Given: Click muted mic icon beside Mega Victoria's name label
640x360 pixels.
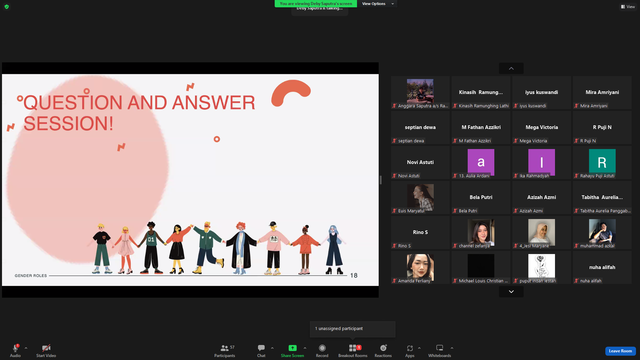Looking at the screenshot, I should pos(516,141).
